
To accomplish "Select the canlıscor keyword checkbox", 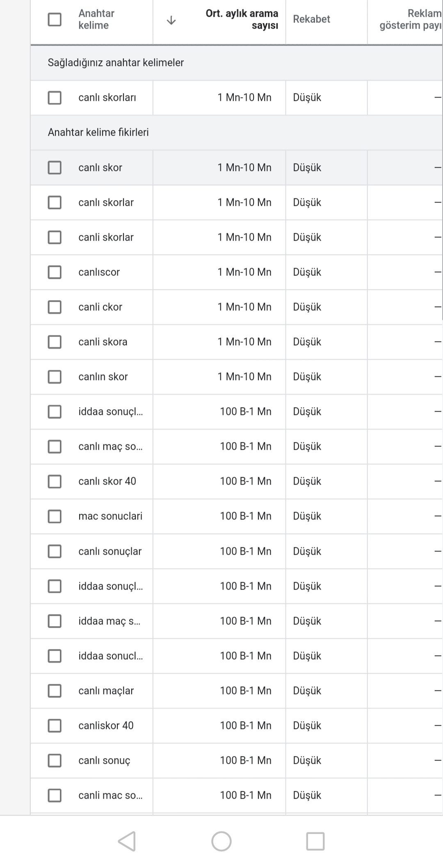I will click(55, 272).
